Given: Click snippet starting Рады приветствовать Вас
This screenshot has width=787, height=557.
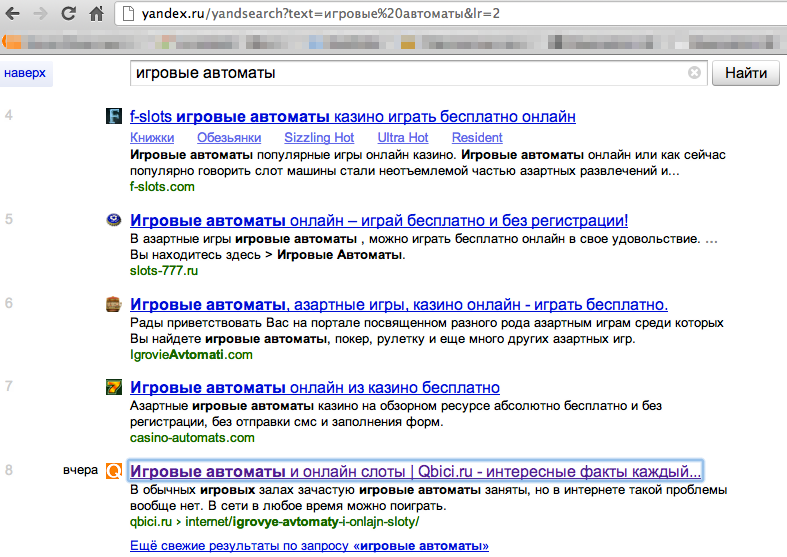Looking at the screenshot, I should coord(427,331).
